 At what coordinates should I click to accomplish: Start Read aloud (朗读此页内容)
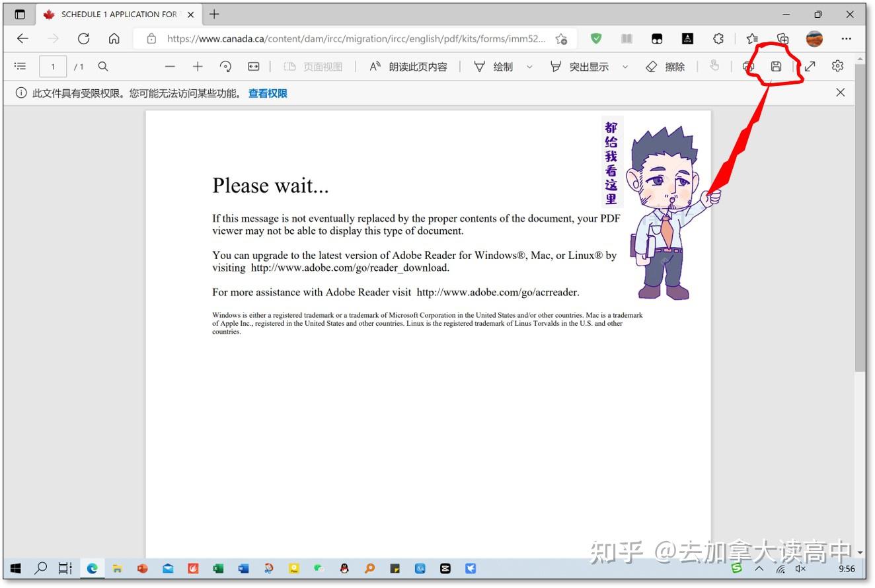coord(410,66)
